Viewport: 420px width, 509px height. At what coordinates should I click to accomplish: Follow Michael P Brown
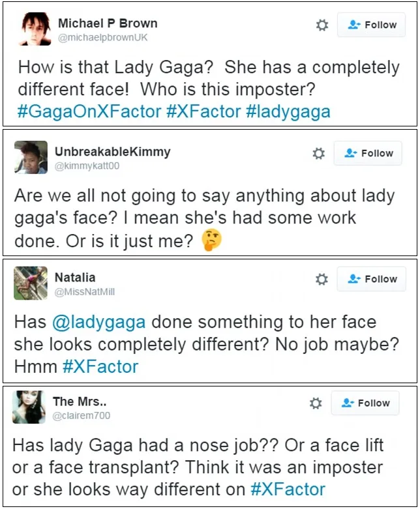pyautogui.click(x=371, y=25)
